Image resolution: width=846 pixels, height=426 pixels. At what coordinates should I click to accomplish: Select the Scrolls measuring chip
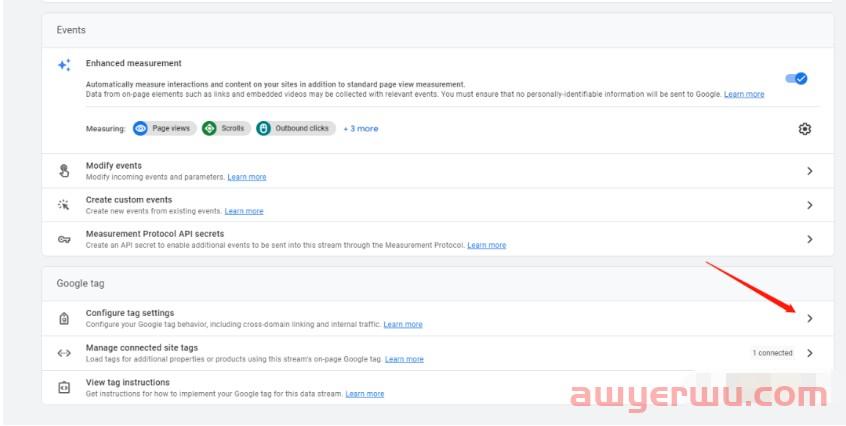224,129
